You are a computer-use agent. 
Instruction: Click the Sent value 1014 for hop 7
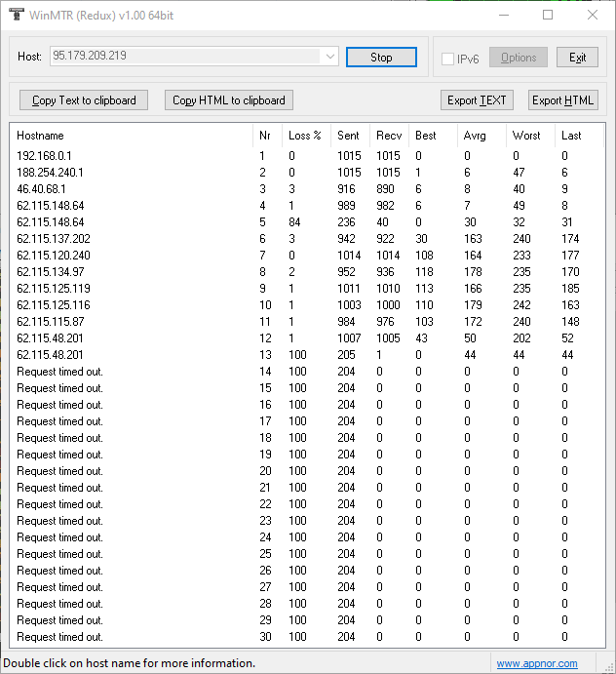tap(349, 256)
